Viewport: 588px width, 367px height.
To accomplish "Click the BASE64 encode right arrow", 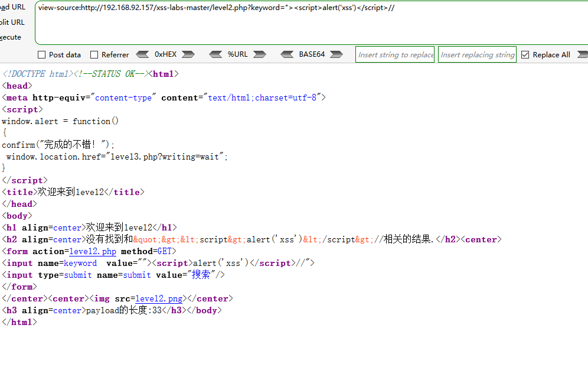I will pos(337,54).
